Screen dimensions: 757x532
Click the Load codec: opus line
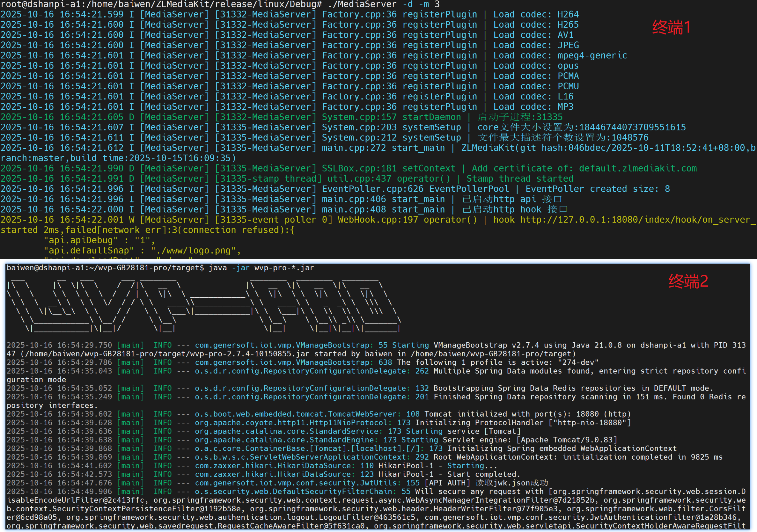click(x=536, y=66)
